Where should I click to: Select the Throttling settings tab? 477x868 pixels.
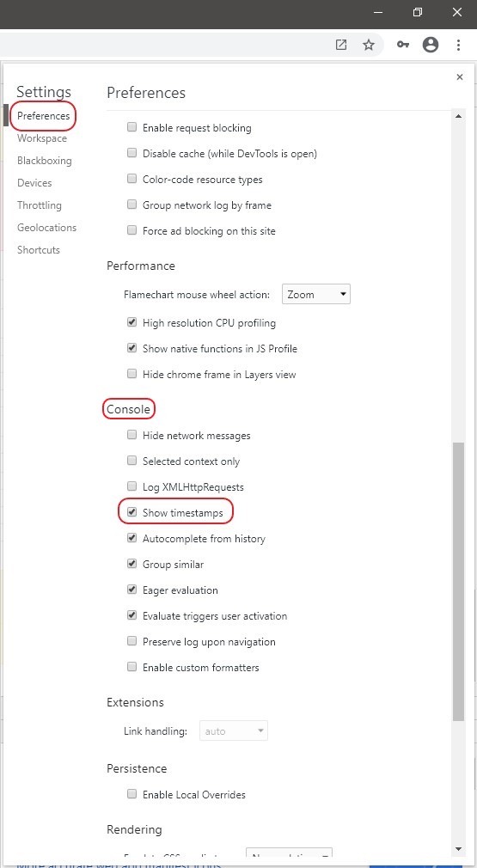40,205
